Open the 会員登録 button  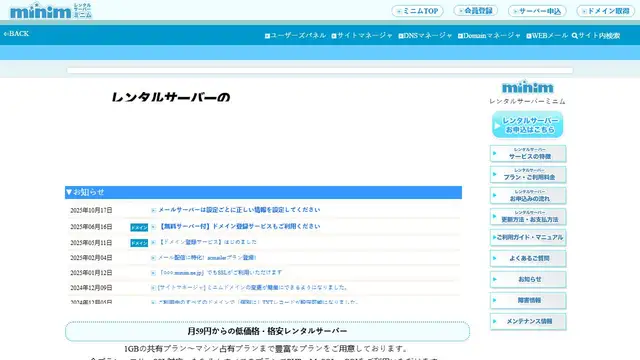tap(475, 11)
